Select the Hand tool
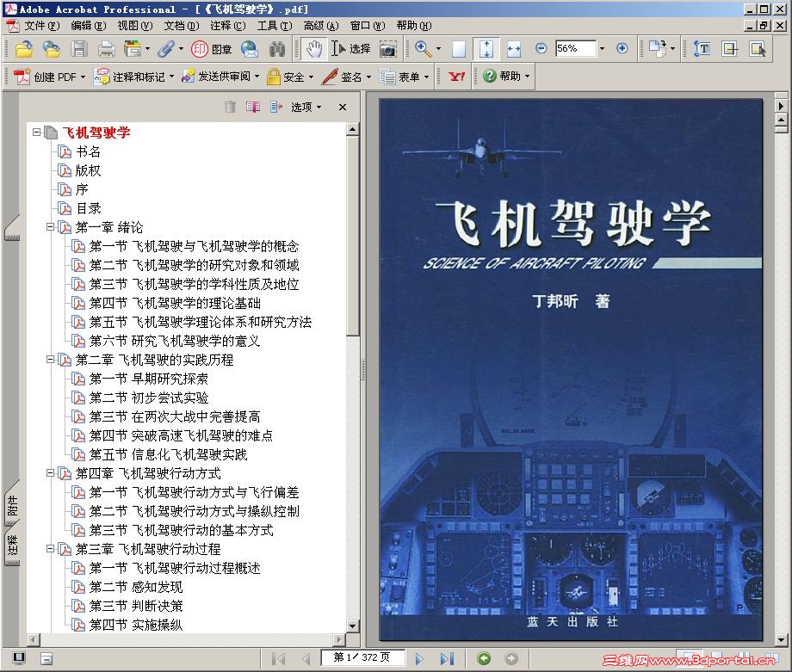Viewport: 792px width, 672px height. point(313,49)
